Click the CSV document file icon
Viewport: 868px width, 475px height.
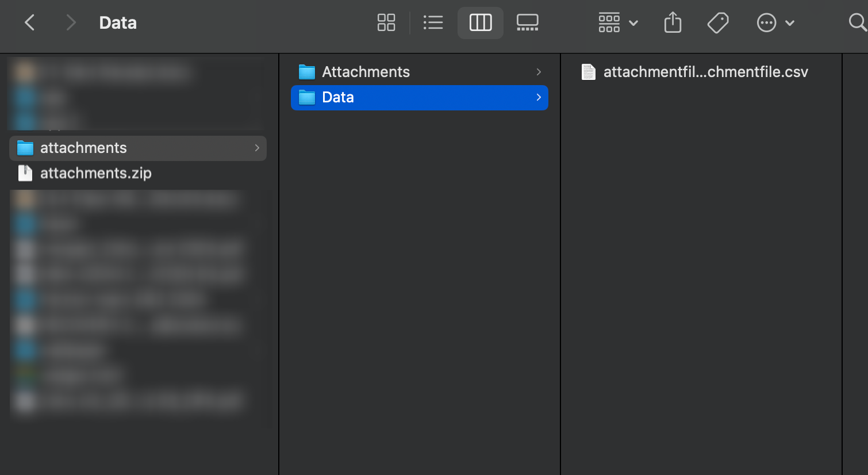pyautogui.click(x=589, y=72)
